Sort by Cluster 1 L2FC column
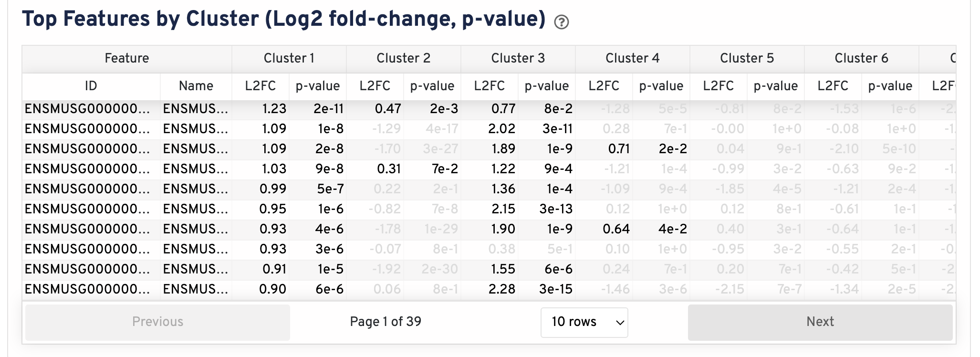 click(x=261, y=86)
